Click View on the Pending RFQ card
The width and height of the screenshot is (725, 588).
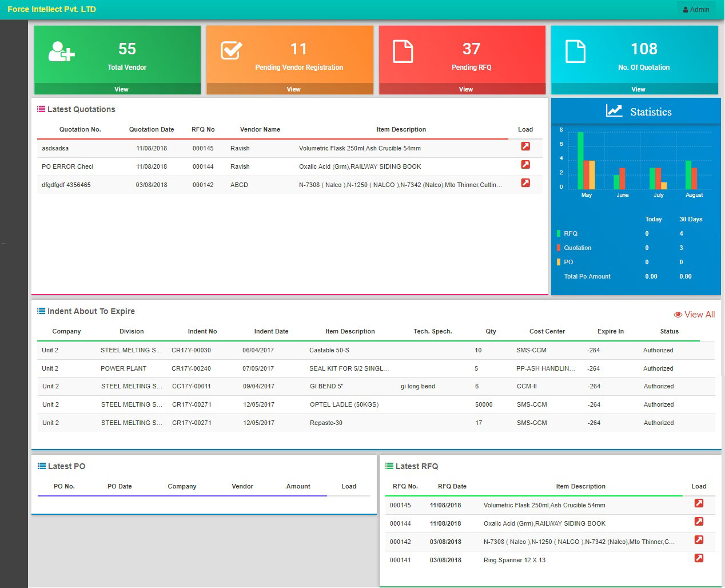click(465, 89)
